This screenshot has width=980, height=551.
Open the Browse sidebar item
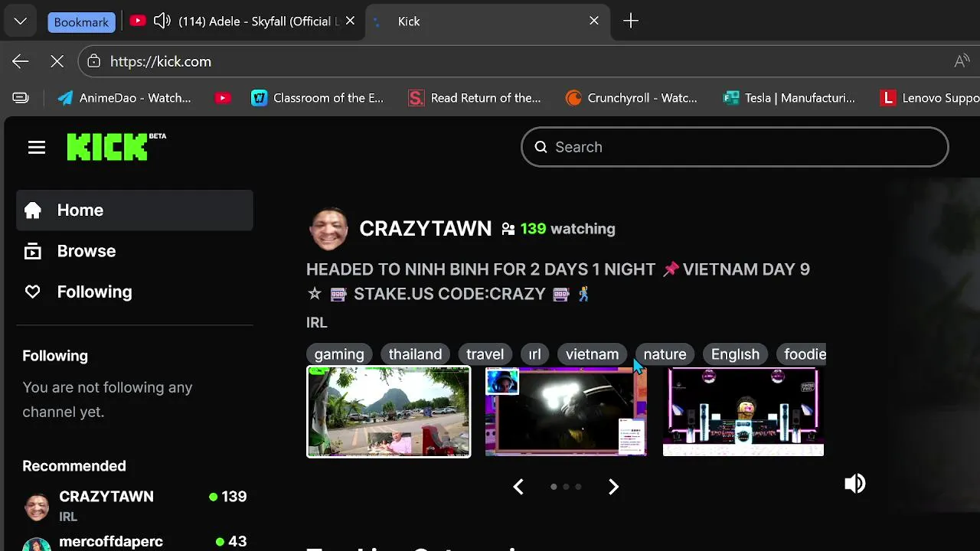[x=135, y=251]
